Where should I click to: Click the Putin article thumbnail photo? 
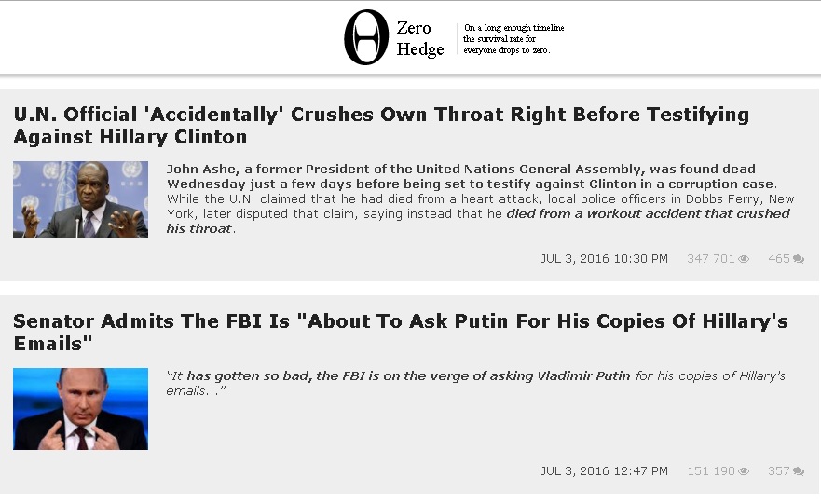pos(81,409)
